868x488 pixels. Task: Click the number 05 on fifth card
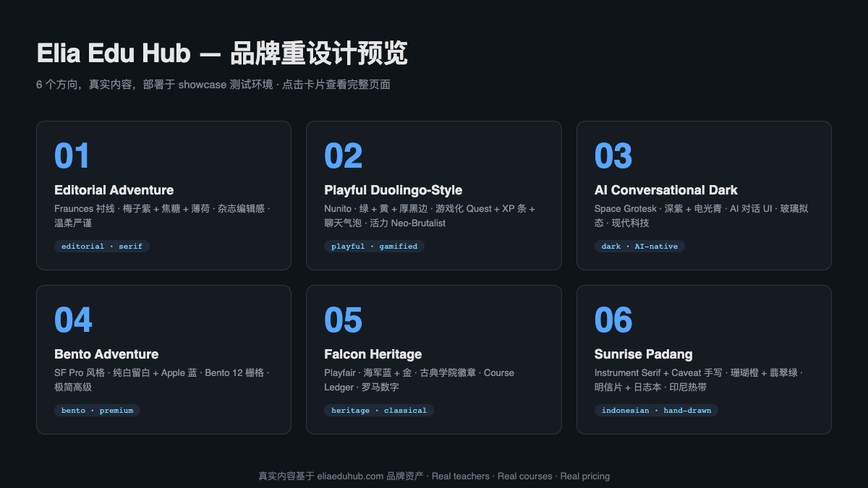point(343,320)
